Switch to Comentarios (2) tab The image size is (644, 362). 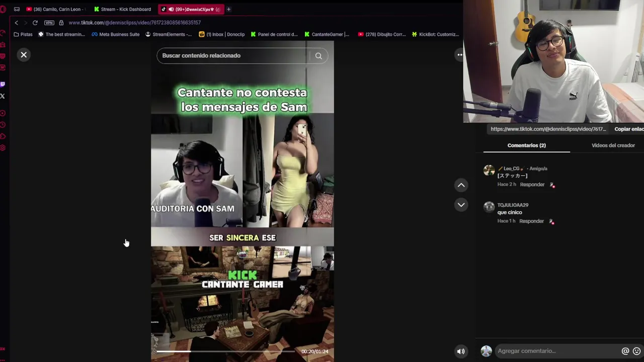coord(526,145)
